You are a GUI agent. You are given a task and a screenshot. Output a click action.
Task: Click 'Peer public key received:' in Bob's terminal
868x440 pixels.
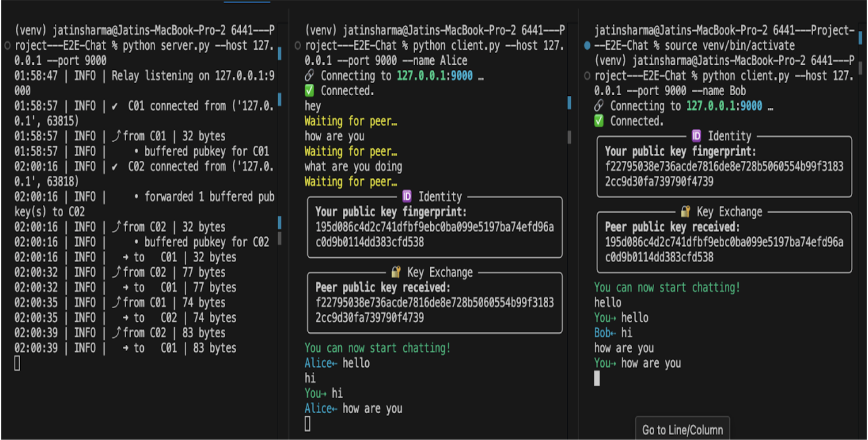[671, 227]
